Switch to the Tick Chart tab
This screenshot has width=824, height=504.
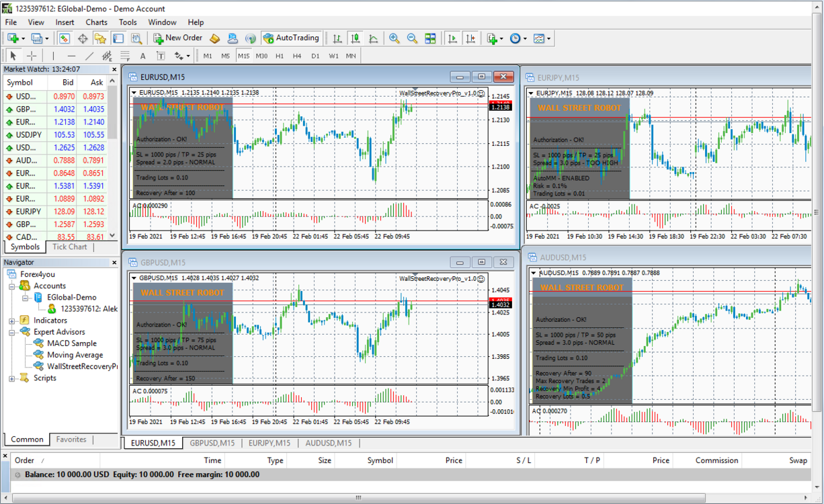click(70, 247)
